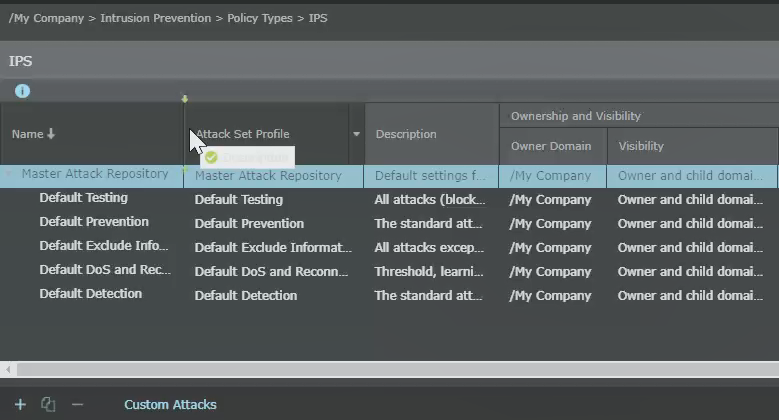The image size is (779, 420).
Task: Select Master Attack Repository policy row
Action: click(x=390, y=176)
